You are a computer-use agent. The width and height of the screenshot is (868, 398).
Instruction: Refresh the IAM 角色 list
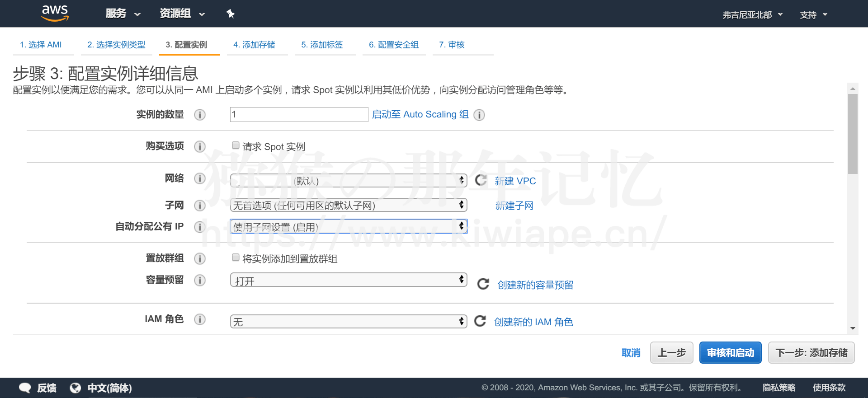tap(480, 321)
